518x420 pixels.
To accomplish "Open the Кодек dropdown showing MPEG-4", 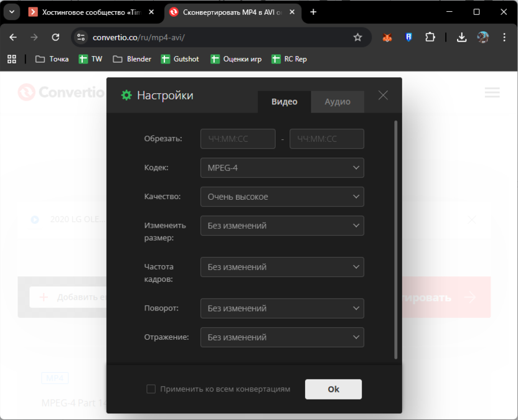I will tap(281, 167).
